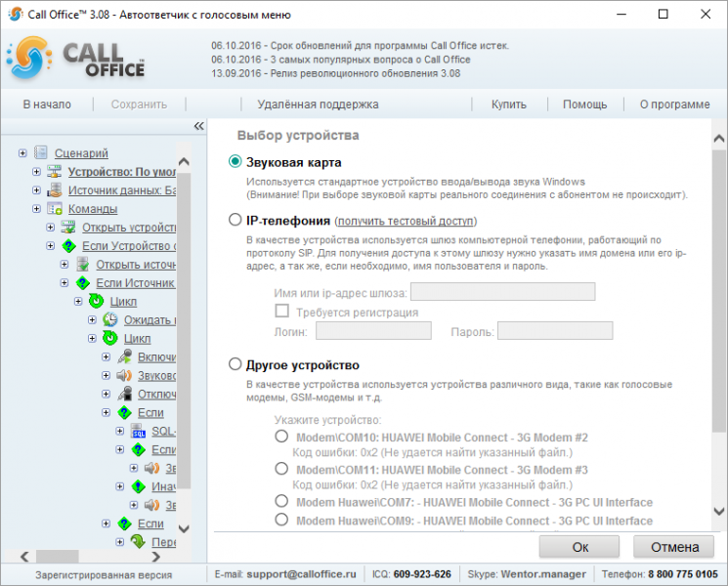Choose Modem Huawei\COM9 radio option

point(281,520)
